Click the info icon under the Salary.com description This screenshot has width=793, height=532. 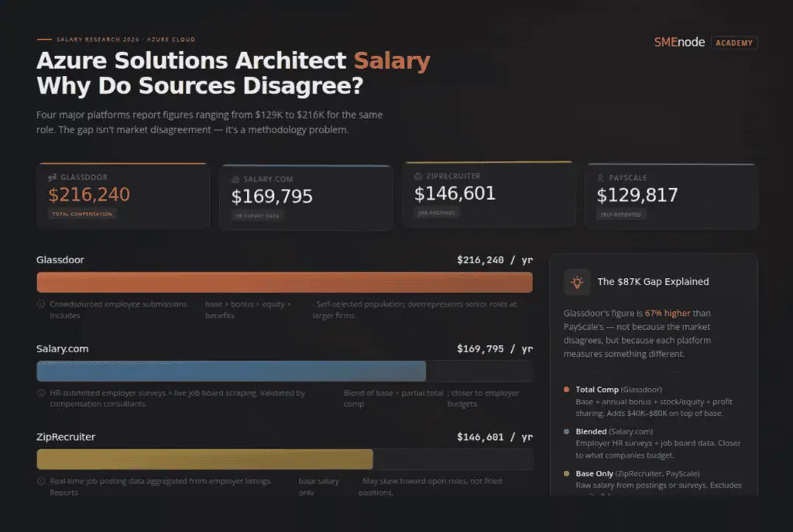click(x=41, y=393)
